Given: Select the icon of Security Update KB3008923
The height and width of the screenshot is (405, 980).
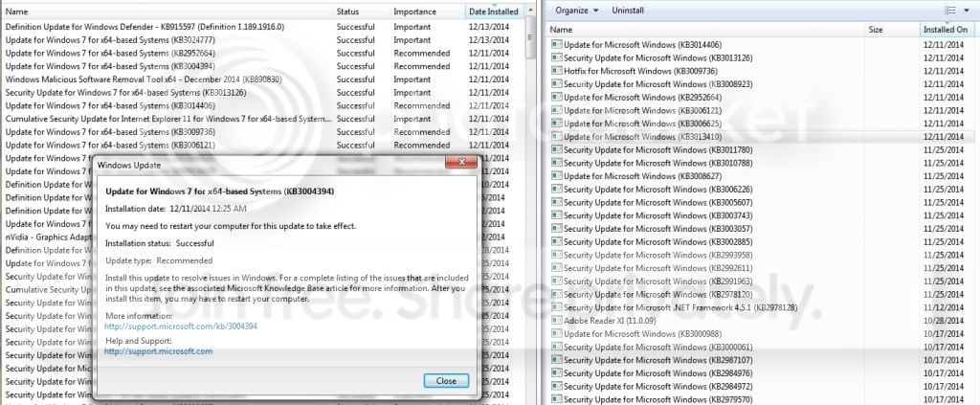Looking at the screenshot, I should tap(557, 83).
